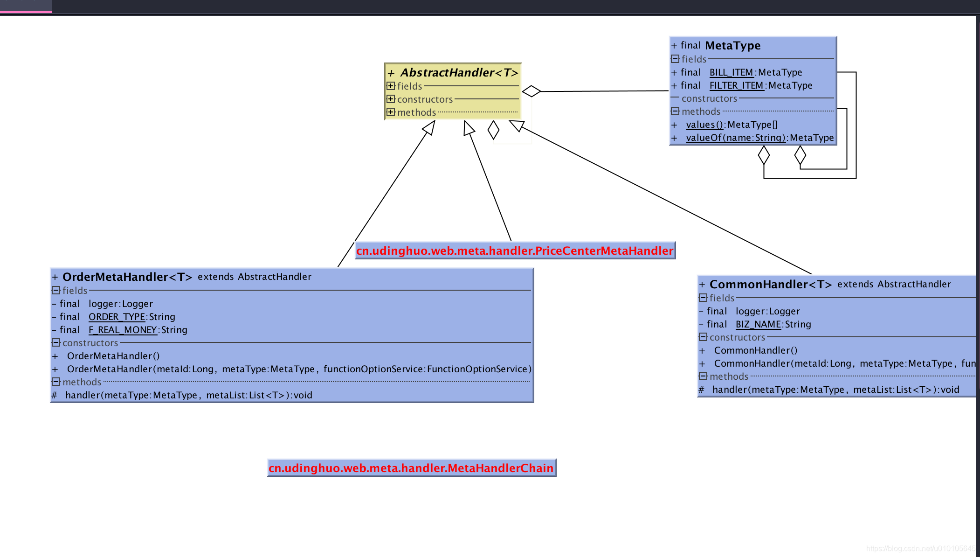Collapse constructors section in CommonHandler
The image size is (980, 557).
(703, 337)
